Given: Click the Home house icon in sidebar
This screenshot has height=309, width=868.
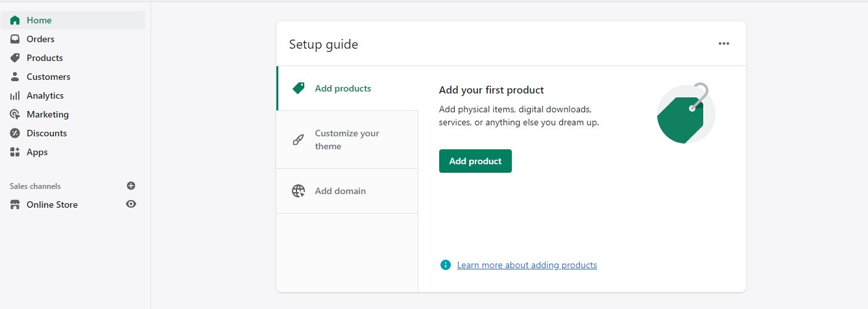Looking at the screenshot, I should (15, 20).
